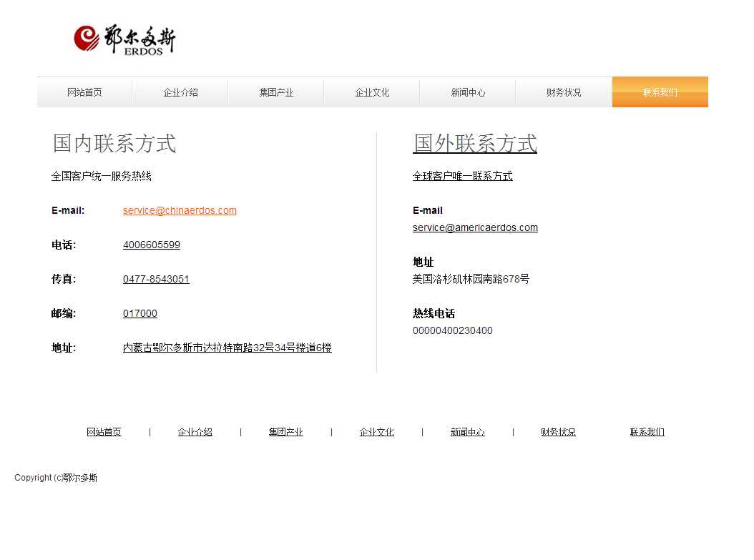Image resolution: width=754 pixels, height=560 pixels.
Task: Go to 集团产业 in top navigation
Action: point(276,92)
